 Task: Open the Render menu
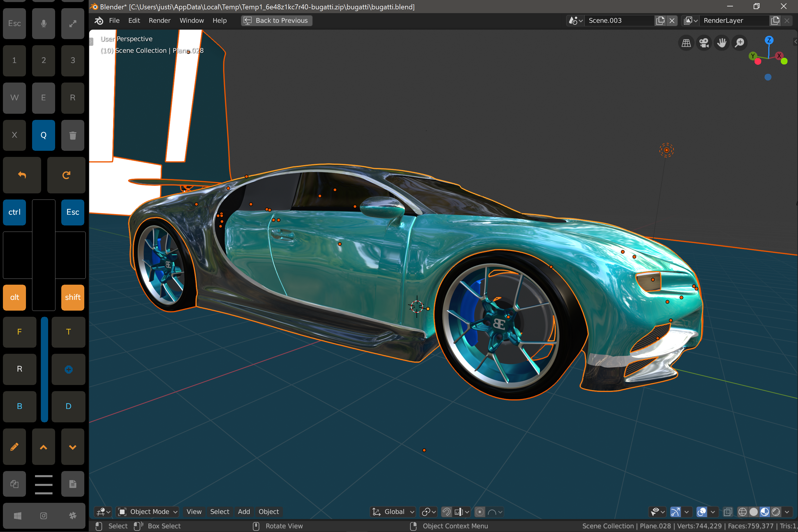[160, 21]
